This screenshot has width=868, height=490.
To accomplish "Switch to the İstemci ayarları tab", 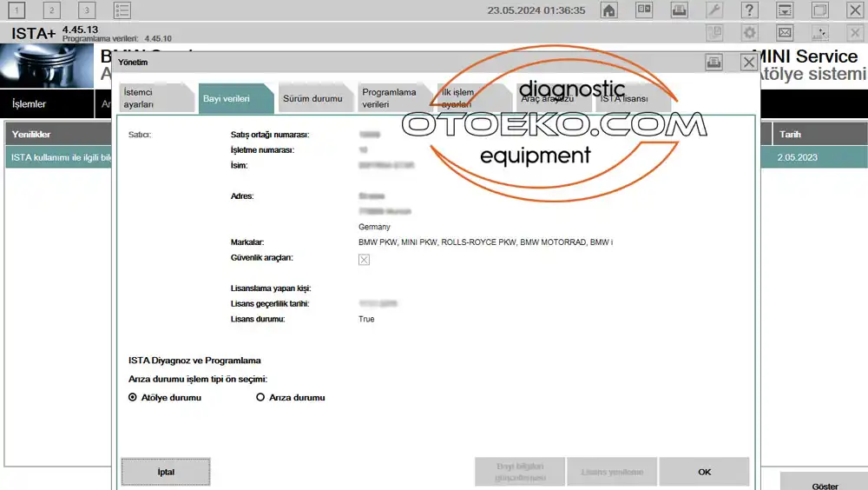I will (x=156, y=98).
